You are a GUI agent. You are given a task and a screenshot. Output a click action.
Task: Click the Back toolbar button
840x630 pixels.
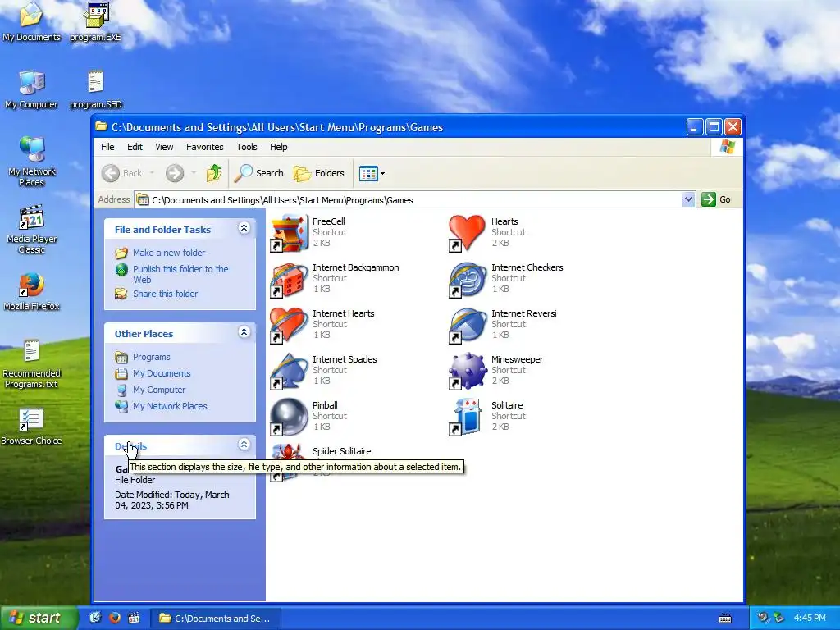[122, 173]
